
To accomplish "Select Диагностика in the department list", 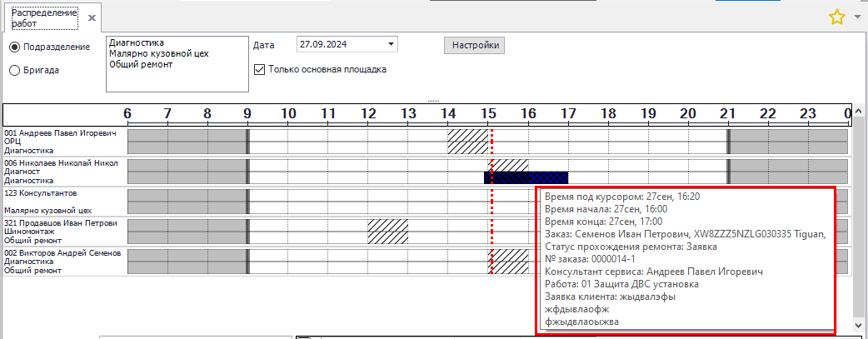I will tap(137, 42).
